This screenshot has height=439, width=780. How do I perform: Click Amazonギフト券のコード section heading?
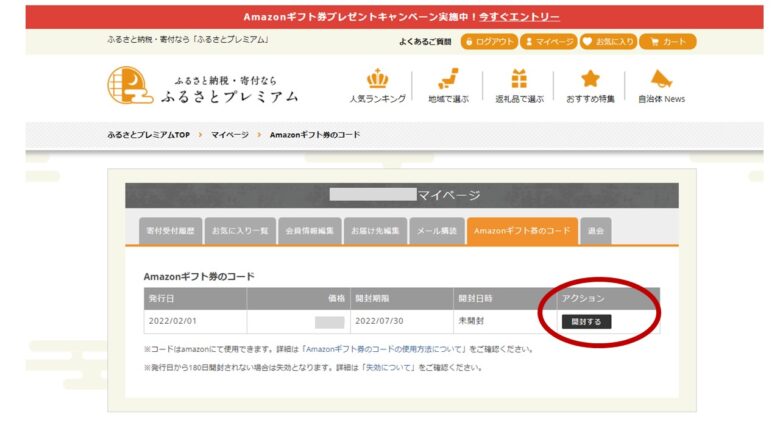[x=199, y=276]
